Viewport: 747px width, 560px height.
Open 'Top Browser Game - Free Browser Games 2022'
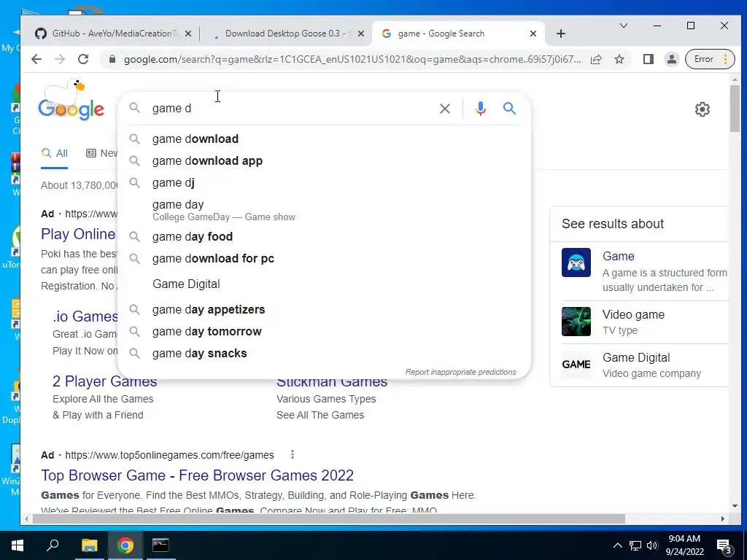(197, 475)
